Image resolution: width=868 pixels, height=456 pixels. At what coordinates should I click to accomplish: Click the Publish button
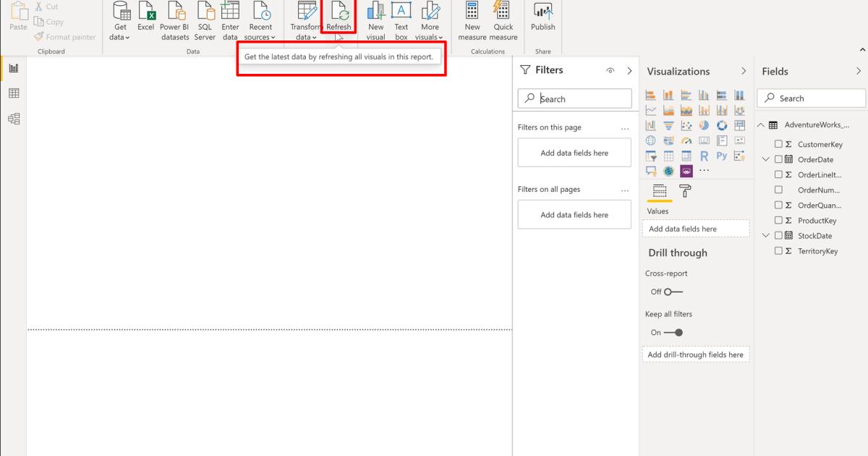pyautogui.click(x=542, y=22)
